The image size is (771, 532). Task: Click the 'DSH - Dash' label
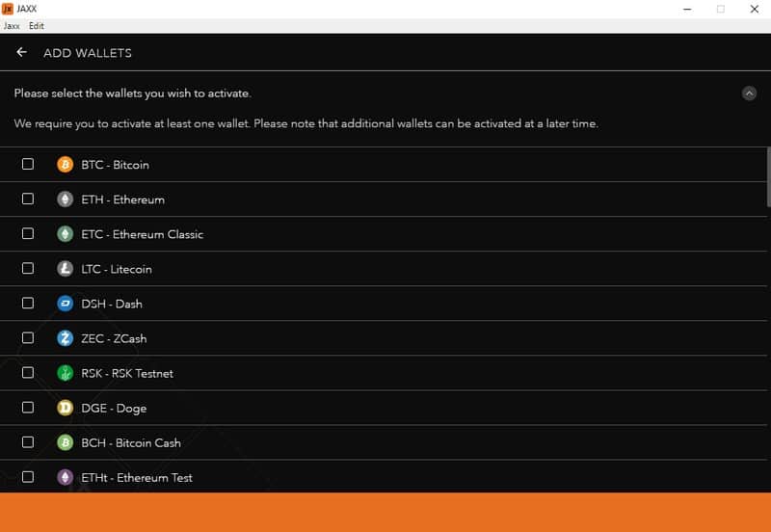coord(112,304)
